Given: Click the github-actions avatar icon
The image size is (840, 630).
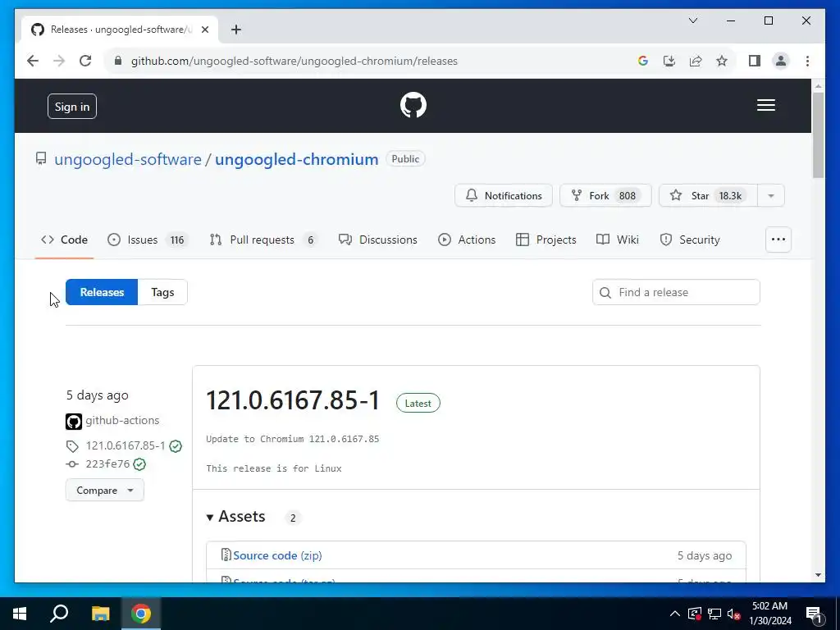Looking at the screenshot, I should (73, 421).
